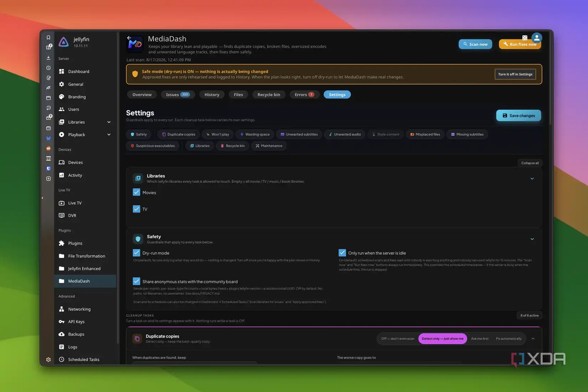
Task: Switch to the Files tab
Action: click(x=238, y=95)
